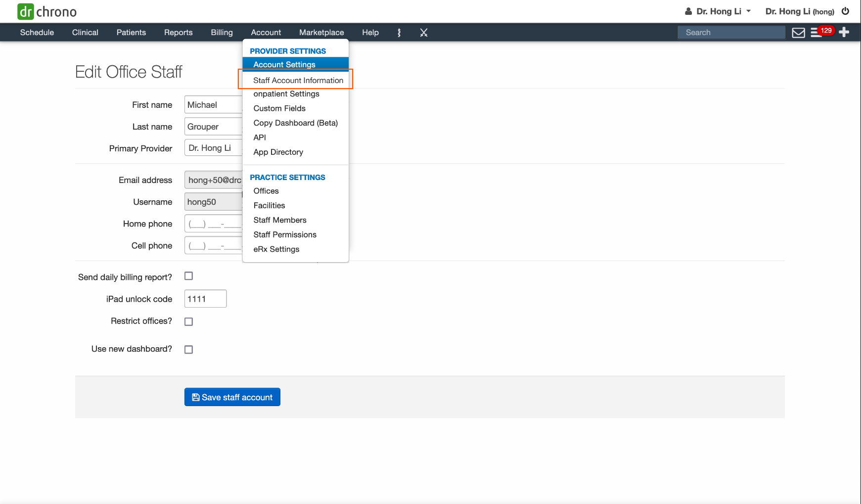Tick the Use new dashboard checkbox
861x504 pixels.
[x=188, y=349]
